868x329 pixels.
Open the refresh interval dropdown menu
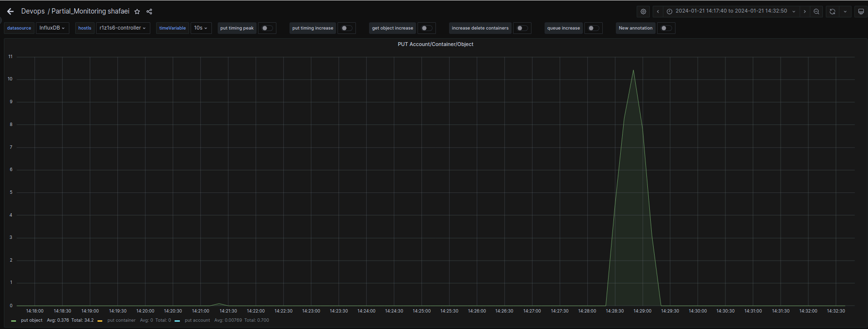[845, 12]
